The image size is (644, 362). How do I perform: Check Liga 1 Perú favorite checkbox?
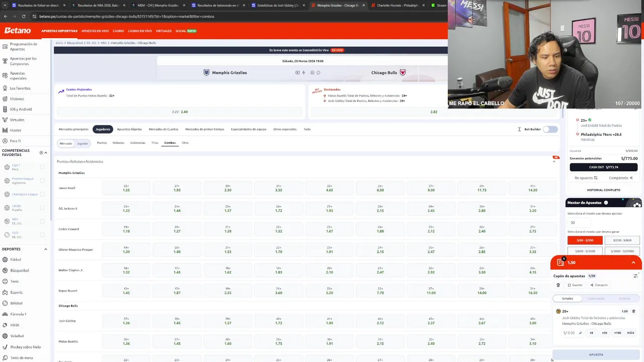[42, 167]
